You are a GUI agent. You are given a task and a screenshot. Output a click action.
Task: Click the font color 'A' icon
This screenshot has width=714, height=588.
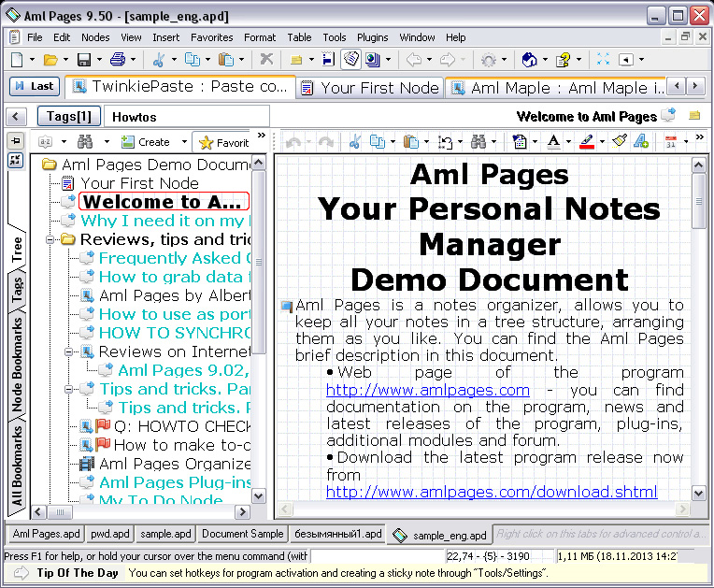click(553, 142)
